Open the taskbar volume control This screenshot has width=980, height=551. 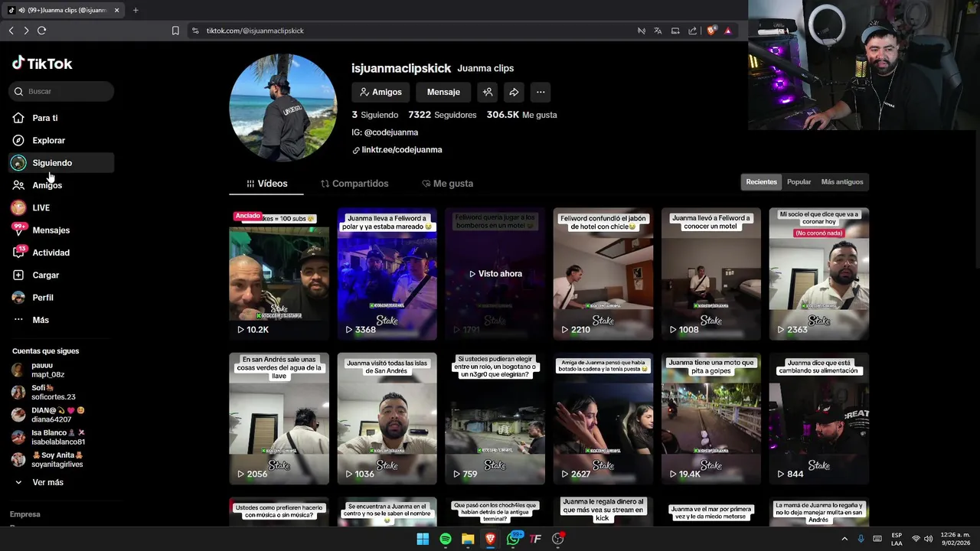coord(929,539)
